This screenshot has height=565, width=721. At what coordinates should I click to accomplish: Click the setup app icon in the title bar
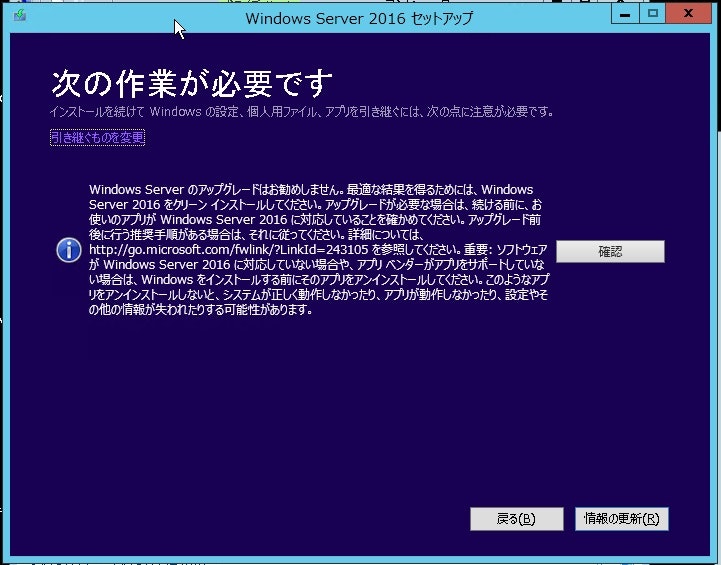[x=20, y=16]
